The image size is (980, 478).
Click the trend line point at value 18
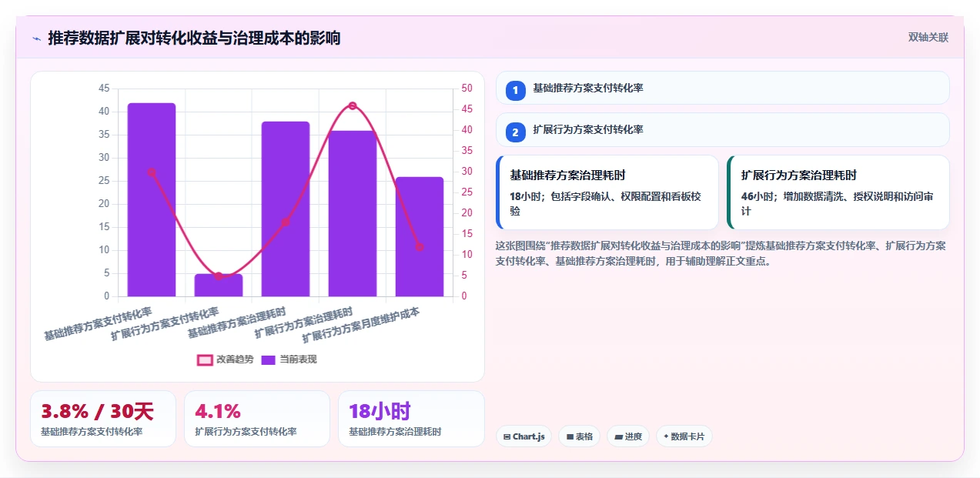[286, 222]
